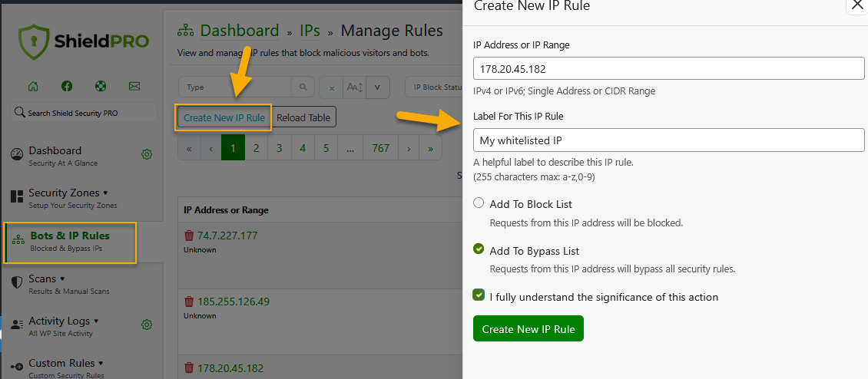Go to first page with double left chevron
The width and height of the screenshot is (868, 379).
tap(189, 148)
